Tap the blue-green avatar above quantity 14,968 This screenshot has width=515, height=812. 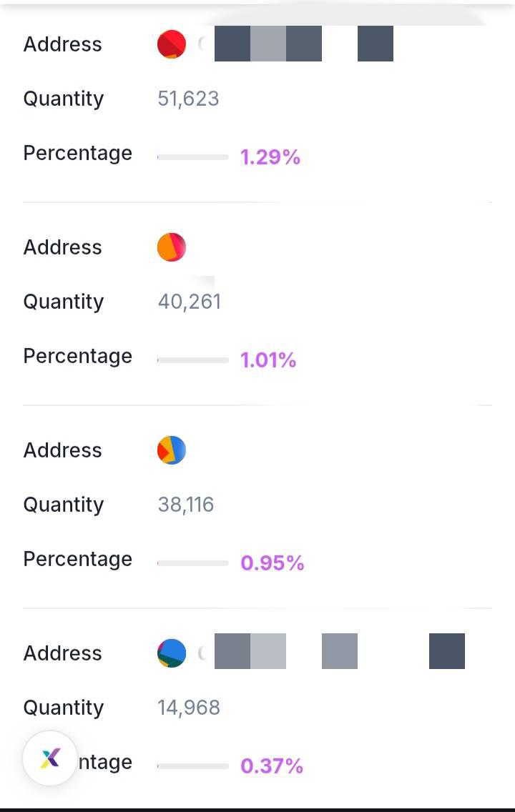pyautogui.click(x=172, y=653)
